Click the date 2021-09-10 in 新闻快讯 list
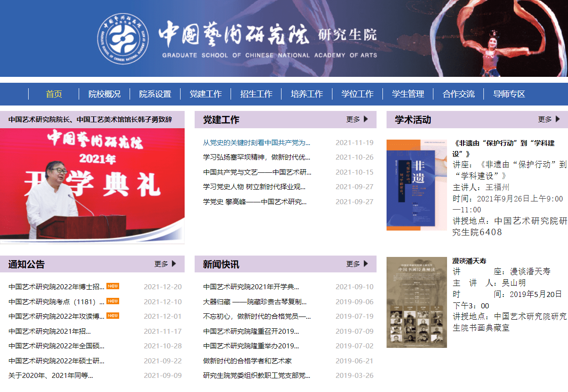568x392 pixels. [354, 287]
